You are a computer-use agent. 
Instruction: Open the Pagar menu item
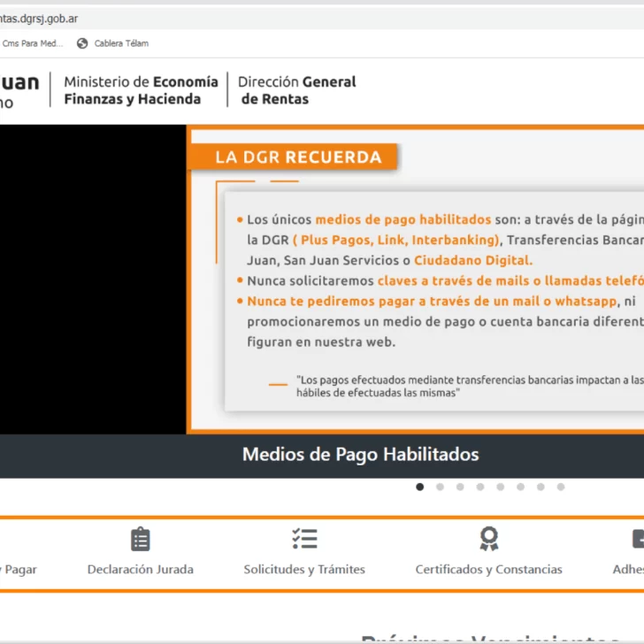[x=19, y=570]
